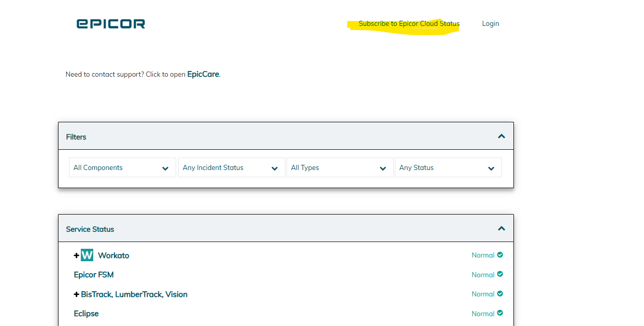644x326 pixels.
Task: Select the Workato service name
Action: coord(113,256)
